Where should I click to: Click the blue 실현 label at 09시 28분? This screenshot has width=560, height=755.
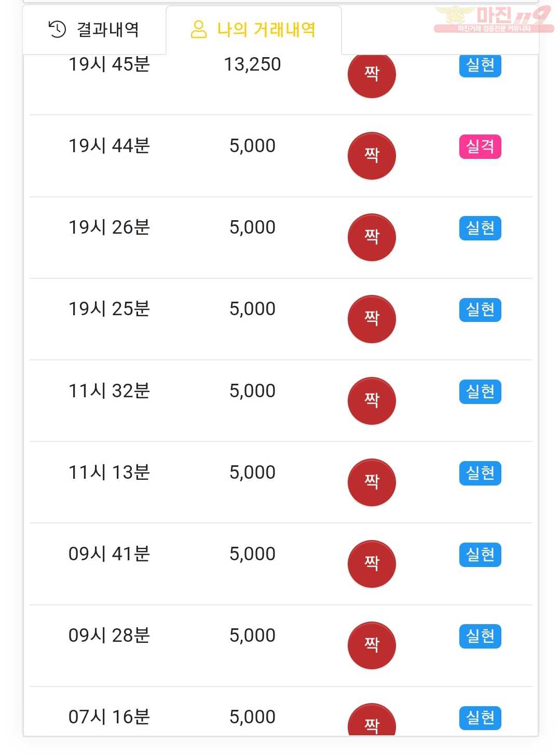pyautogui.click(x=480, y=636)
